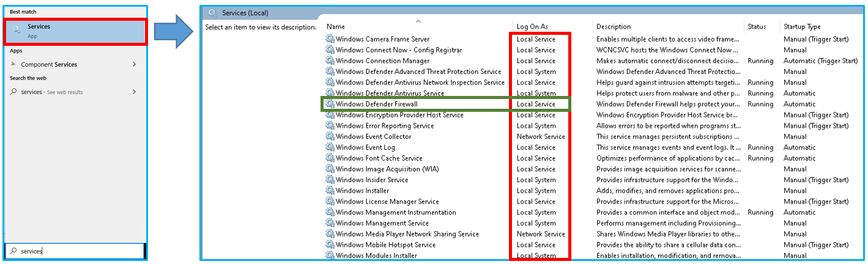Click gear icon for Windows Encryption Provider Host
Screen dimensions: 868x264
click(x=330, y=115)
